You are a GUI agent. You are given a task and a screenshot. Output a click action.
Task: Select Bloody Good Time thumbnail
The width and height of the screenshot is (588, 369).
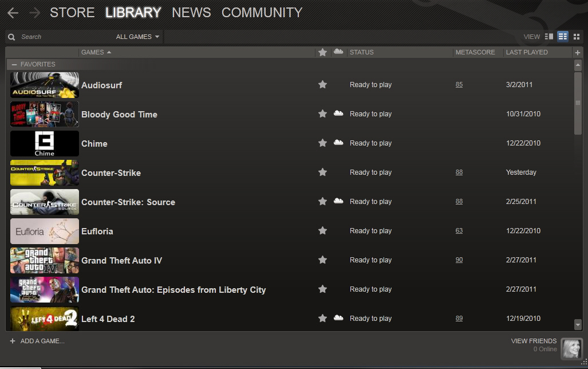point(44,114)
